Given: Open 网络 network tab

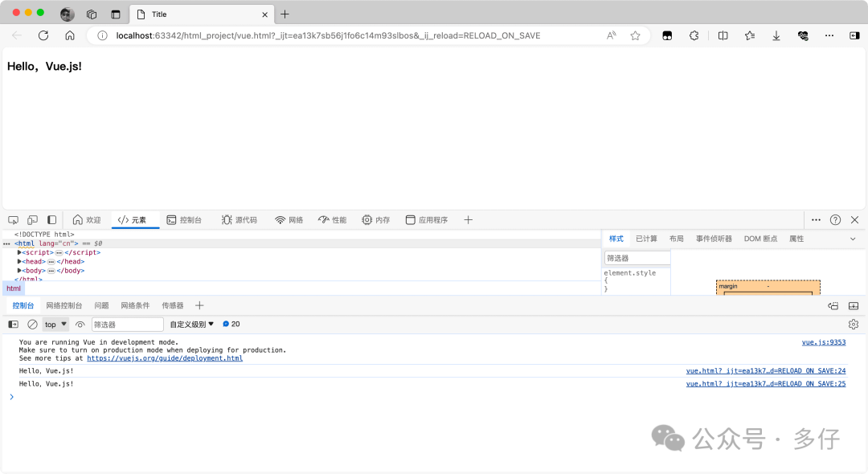Looking at the screenshot, I should [289, 220].
